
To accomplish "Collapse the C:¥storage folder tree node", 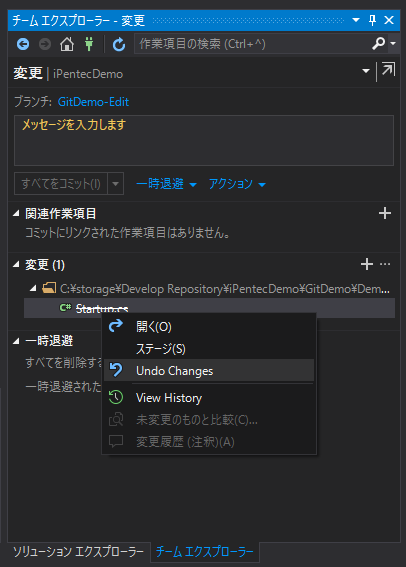I will click(x=33, y=289).
